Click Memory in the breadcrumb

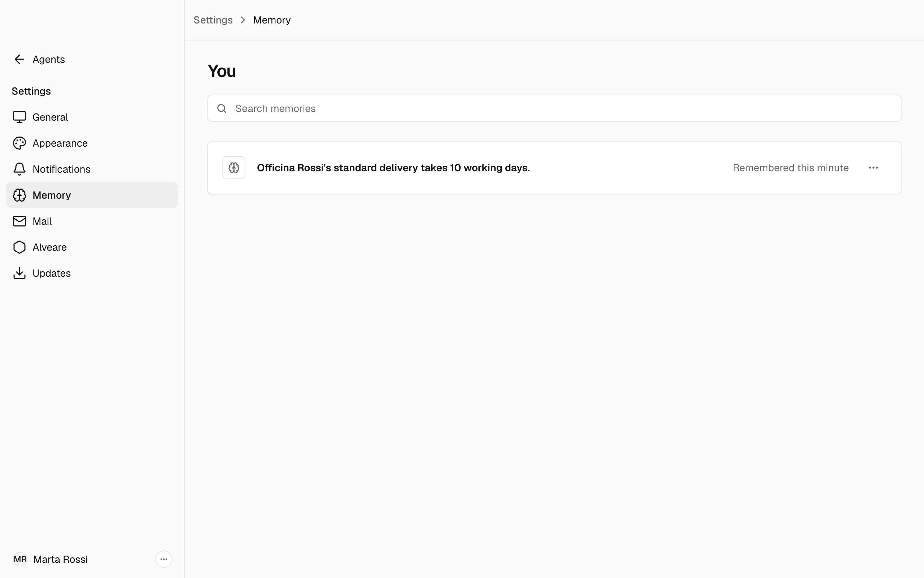pos(272,20)
